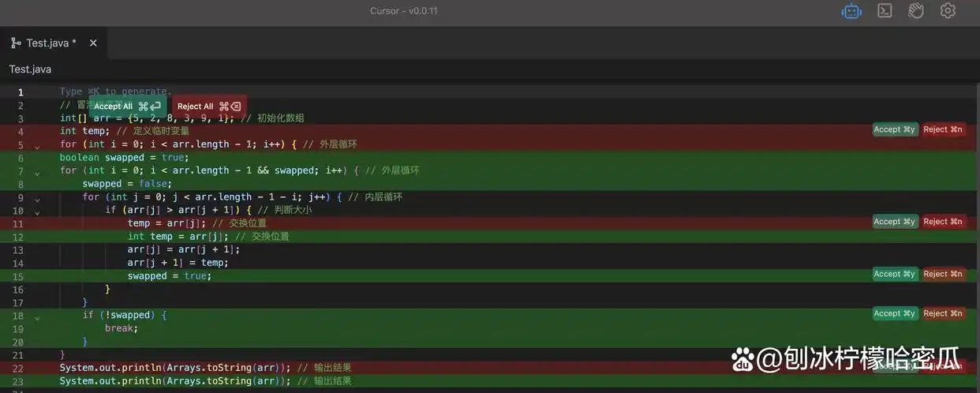Close the Test.java tab
This screenshot has width=980, height=393.
click(x=93, y=43)
